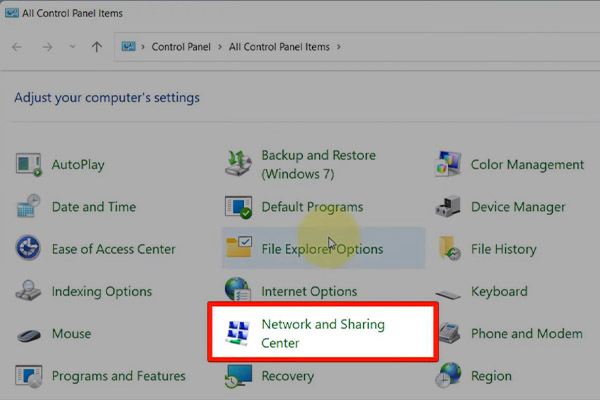Expand the chevron before Control Panel breadcrumb
The image size is (600, 400).
click(x=143, y=47)
